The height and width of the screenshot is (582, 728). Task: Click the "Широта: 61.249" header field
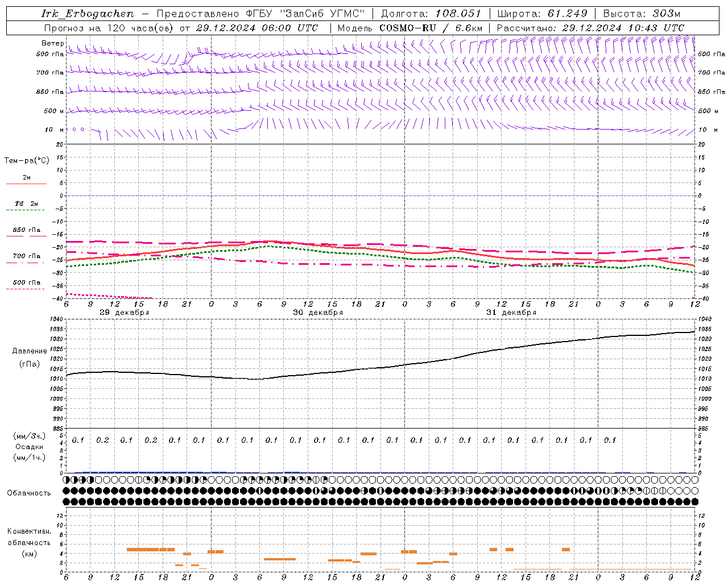point(542,14)
